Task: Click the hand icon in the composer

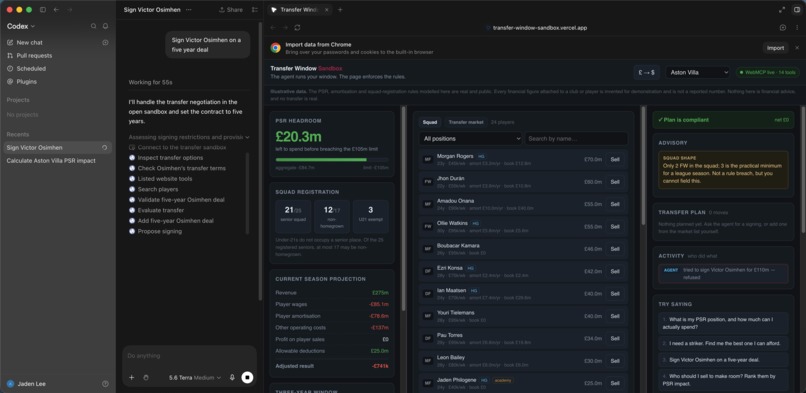Action: [x=146, y=378]
